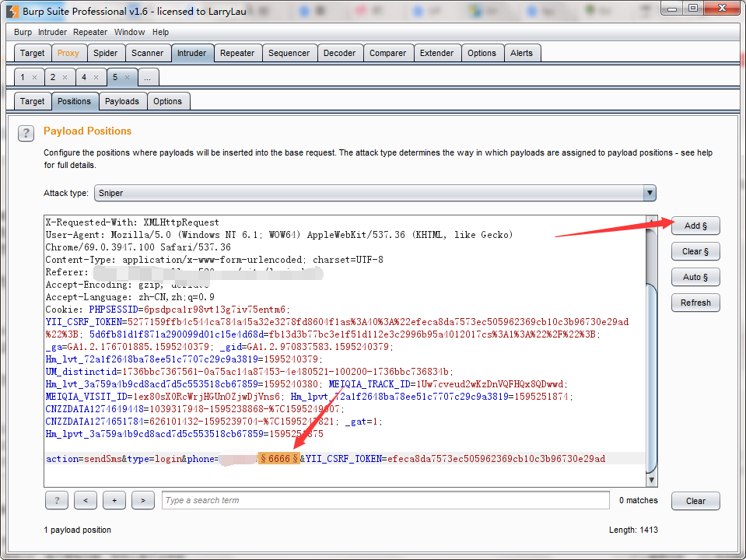
Task: Click the plus search options button
Action: click(114, 500)
